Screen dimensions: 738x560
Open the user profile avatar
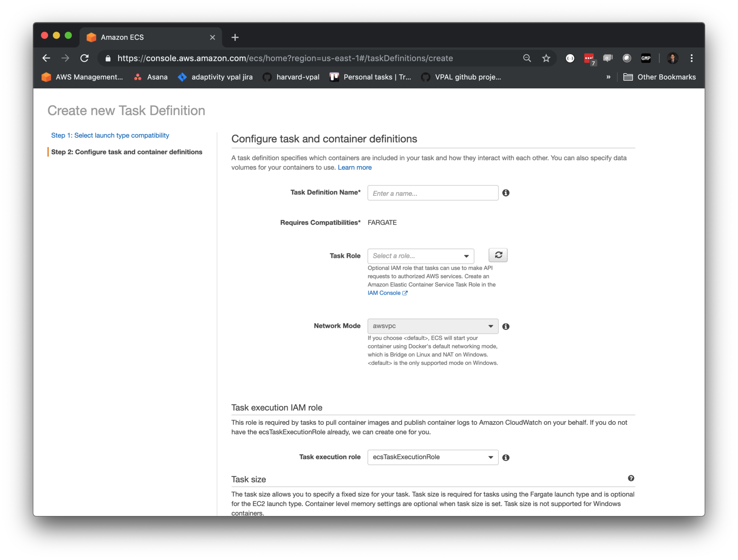click(673, 58)
